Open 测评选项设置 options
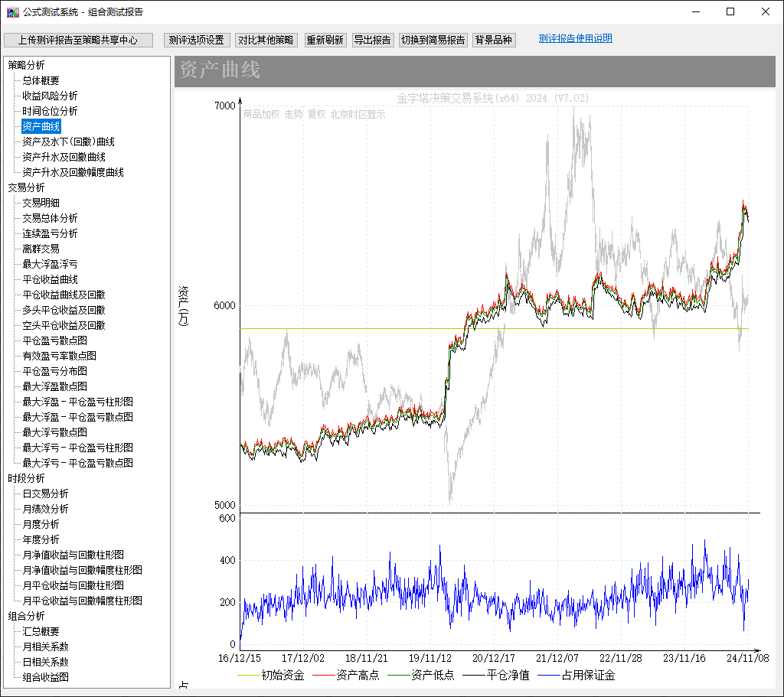This screenshot has width=784, height=697. click(x=197, y=41)
